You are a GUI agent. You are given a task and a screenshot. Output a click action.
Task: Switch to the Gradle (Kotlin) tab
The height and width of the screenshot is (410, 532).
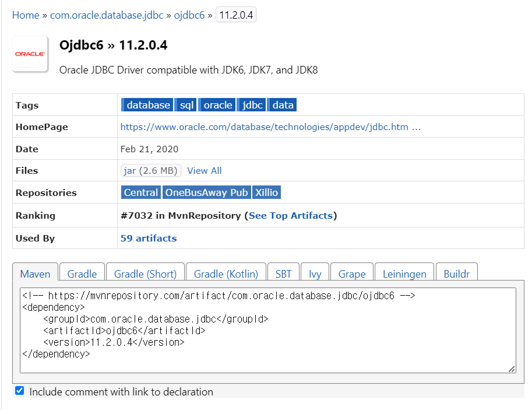[226, 272]
